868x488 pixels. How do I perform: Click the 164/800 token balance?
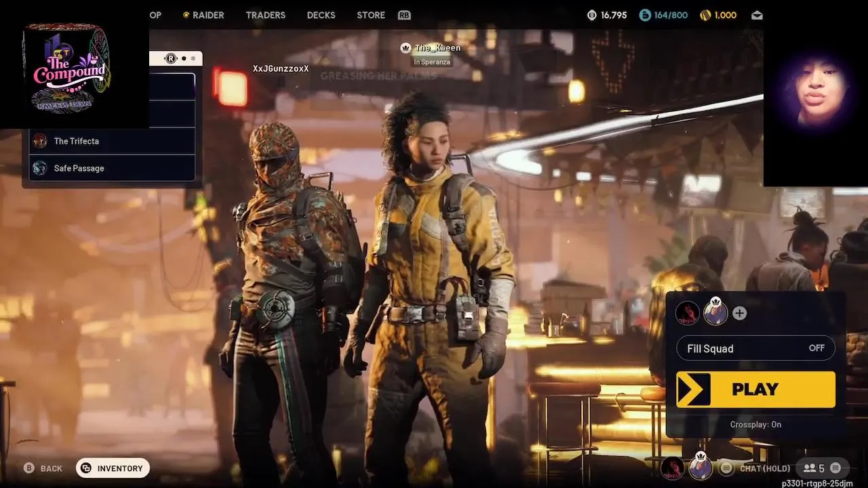coord(671,15)
